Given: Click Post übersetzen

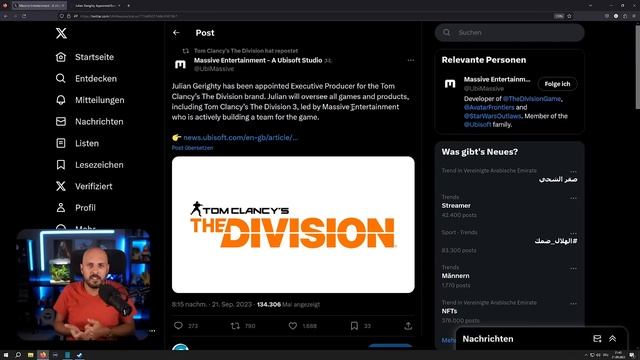Looking at the screenshot, I should (192, 148).
